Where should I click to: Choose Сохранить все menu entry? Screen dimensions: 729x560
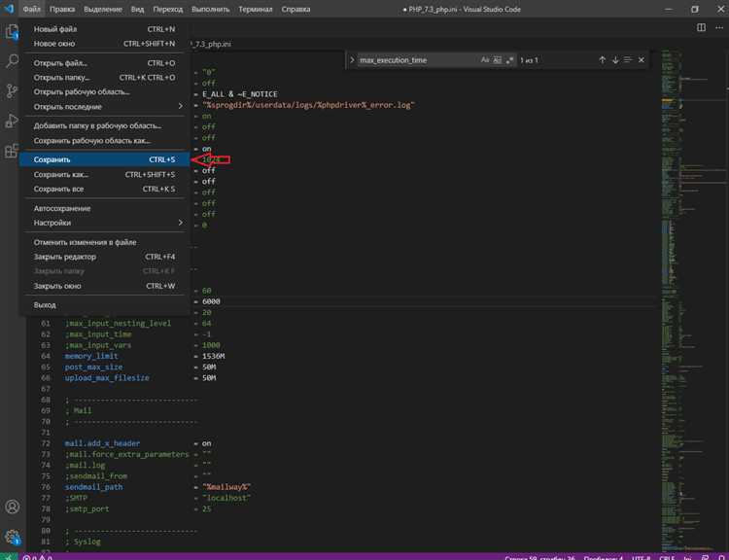pyautogui.click(x=105, y=189)
